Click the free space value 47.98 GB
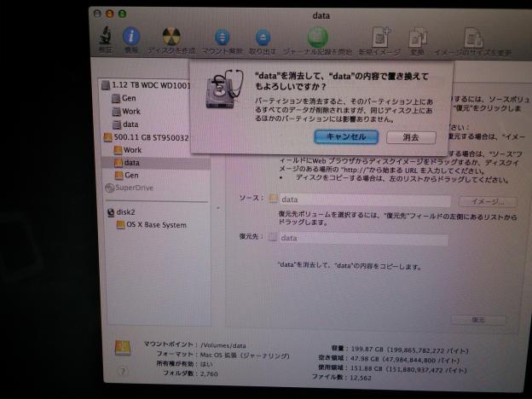Screen dimensions: 532x399 (364, 359)
